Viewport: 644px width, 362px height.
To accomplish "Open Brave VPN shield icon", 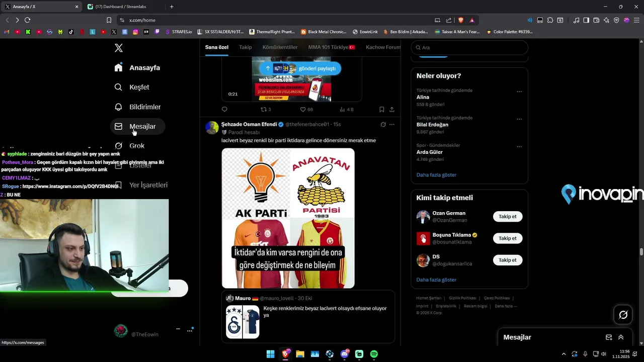I will [x=616, y=20].
